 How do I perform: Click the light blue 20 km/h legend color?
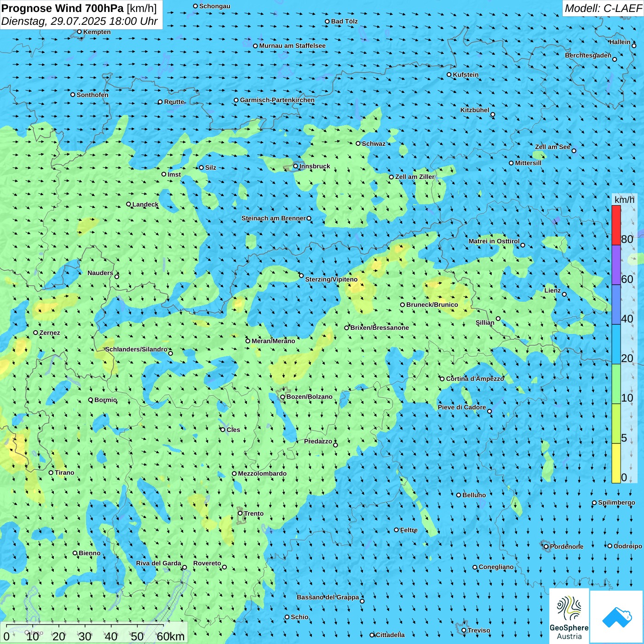[616, 345]
